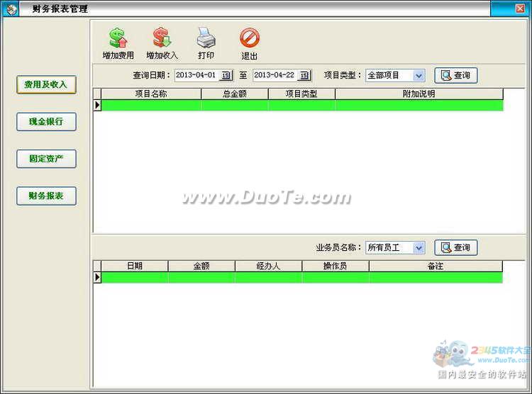Click the 操作员 column header

tap(335, 266)
